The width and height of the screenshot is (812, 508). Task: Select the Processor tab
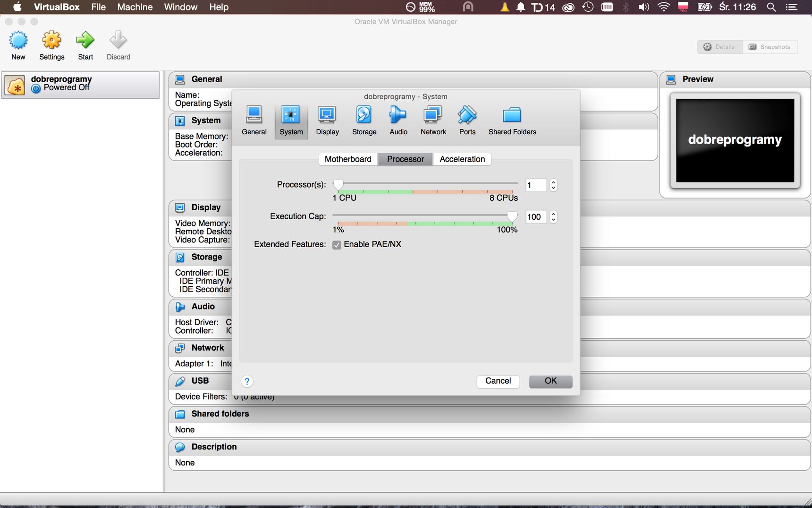[x=406, y=159]
